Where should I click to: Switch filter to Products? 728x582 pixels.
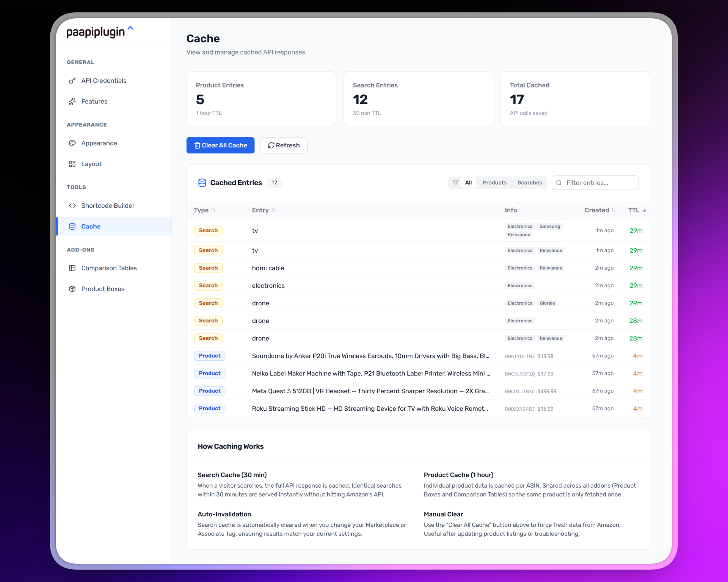click(x=494, y=183)
